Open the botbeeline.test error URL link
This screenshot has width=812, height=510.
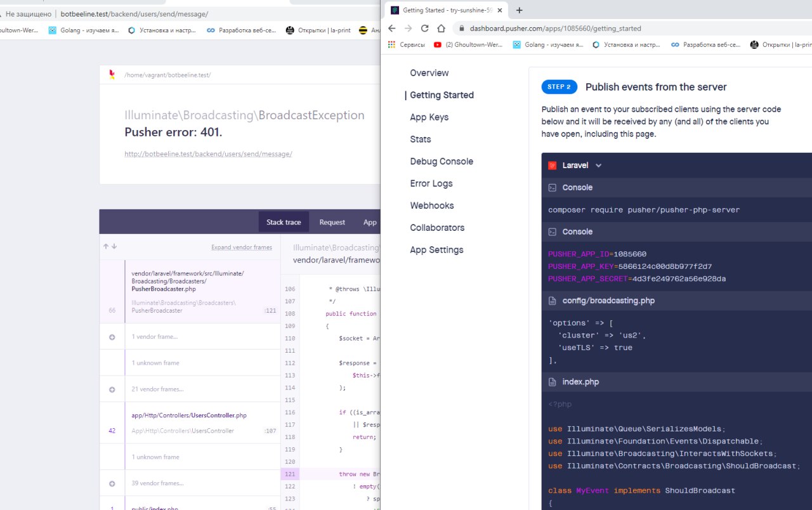(208, 154)
